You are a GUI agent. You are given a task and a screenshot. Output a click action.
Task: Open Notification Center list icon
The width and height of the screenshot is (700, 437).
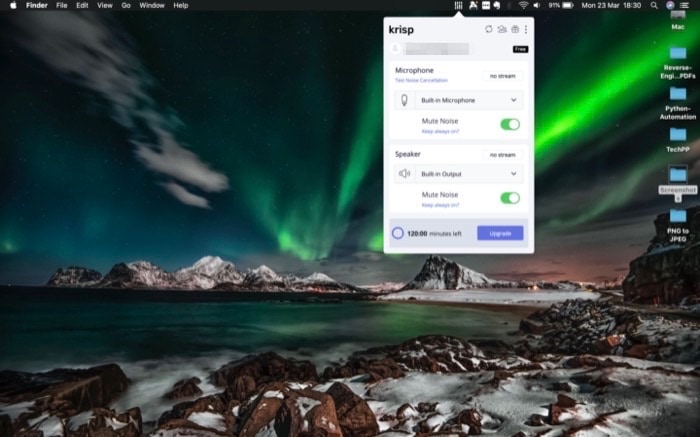pos(684,5)
